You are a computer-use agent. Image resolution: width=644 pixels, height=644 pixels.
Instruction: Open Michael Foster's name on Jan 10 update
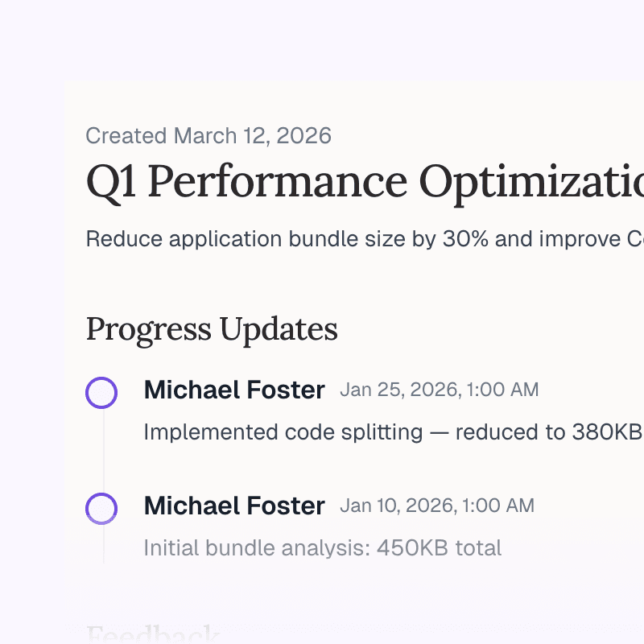pyautogui.click(x=234, y=506)
